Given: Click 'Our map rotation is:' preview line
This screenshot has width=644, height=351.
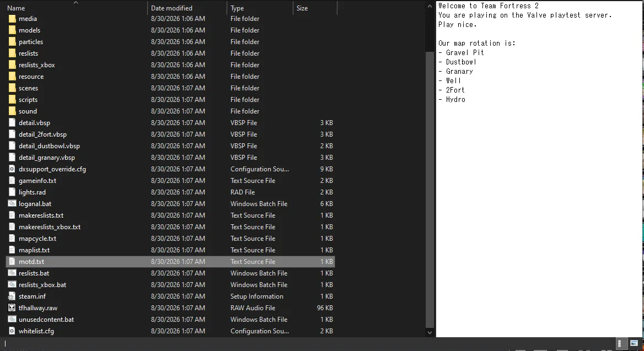Looking at the screenshot, I should tap(477, 43).
